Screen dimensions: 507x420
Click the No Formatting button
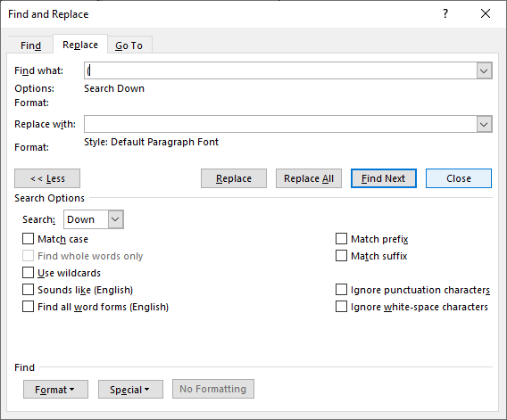point(213,389)
